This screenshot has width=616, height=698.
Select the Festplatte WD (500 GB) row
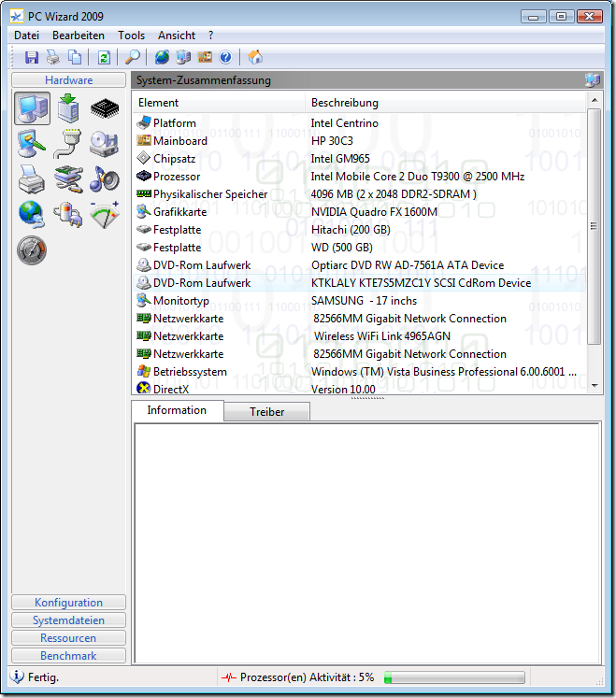click(359, 248)
